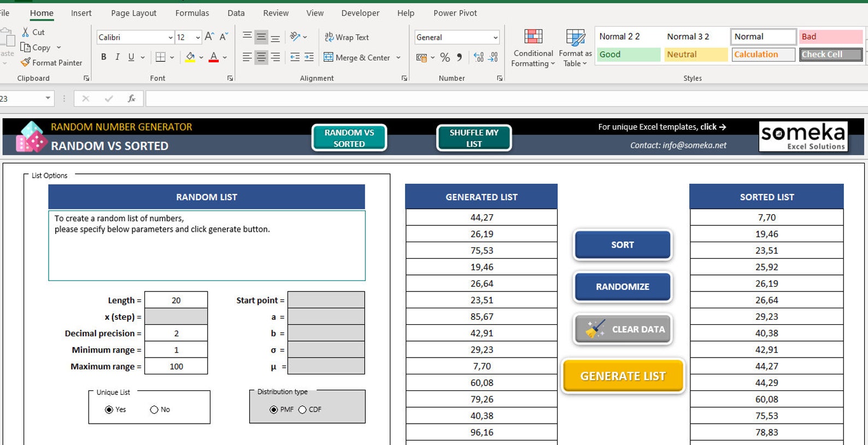
Task: Activate the Format Painter
Action: point(51,63)
